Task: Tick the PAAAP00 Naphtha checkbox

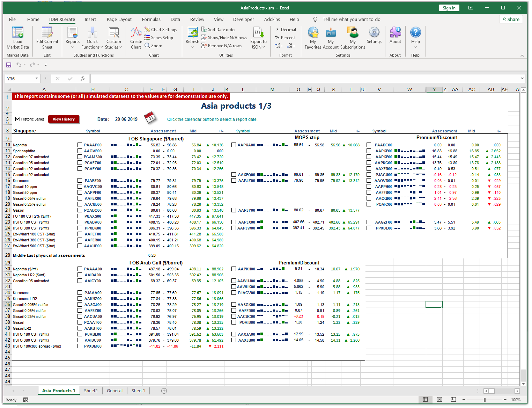Action: click(x=80, y=145)
